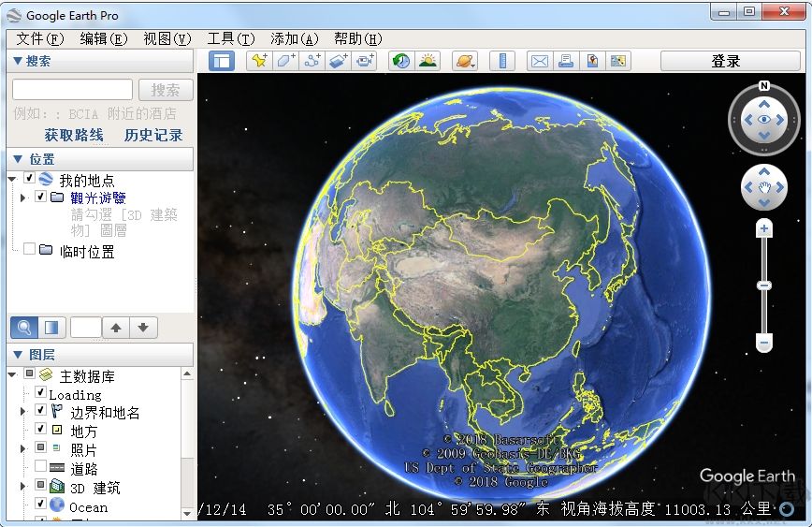This screenshot has width=812, height=527.
Task: Toggle the 临时位置 checkbox
Action: click(x=30, y=250)
